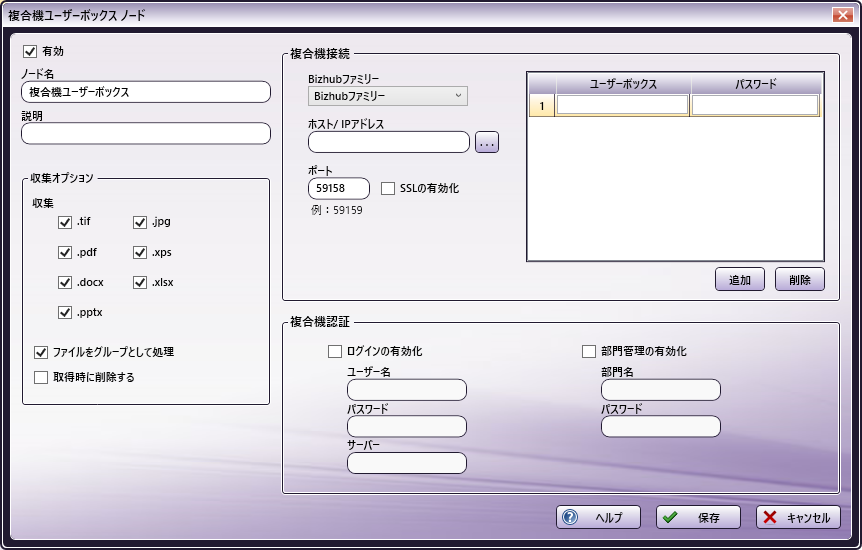
Task: Toggle the .jpg collection checkbox
Action: (x=140, y=222)
